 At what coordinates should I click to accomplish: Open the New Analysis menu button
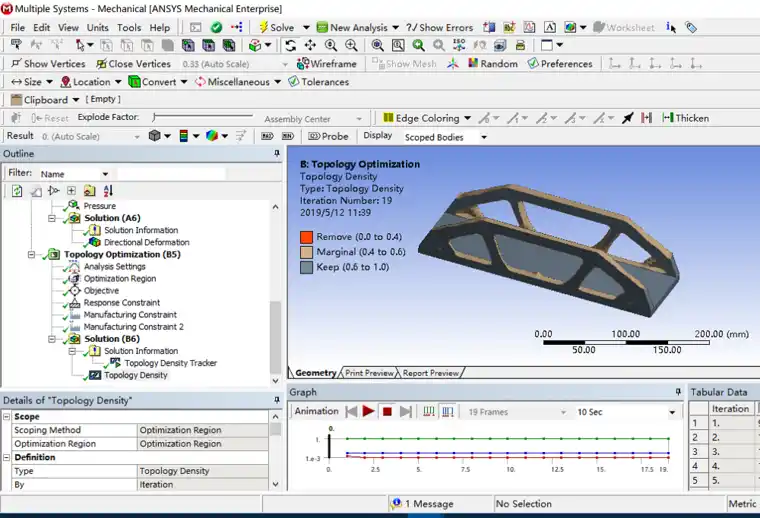(358, 28)
